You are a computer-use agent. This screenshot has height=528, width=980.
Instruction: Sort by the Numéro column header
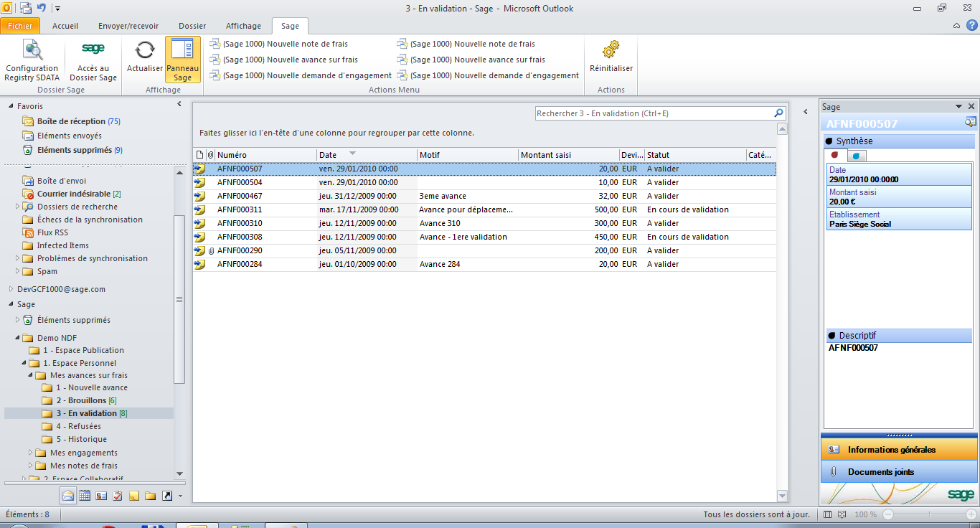(265, 155)
